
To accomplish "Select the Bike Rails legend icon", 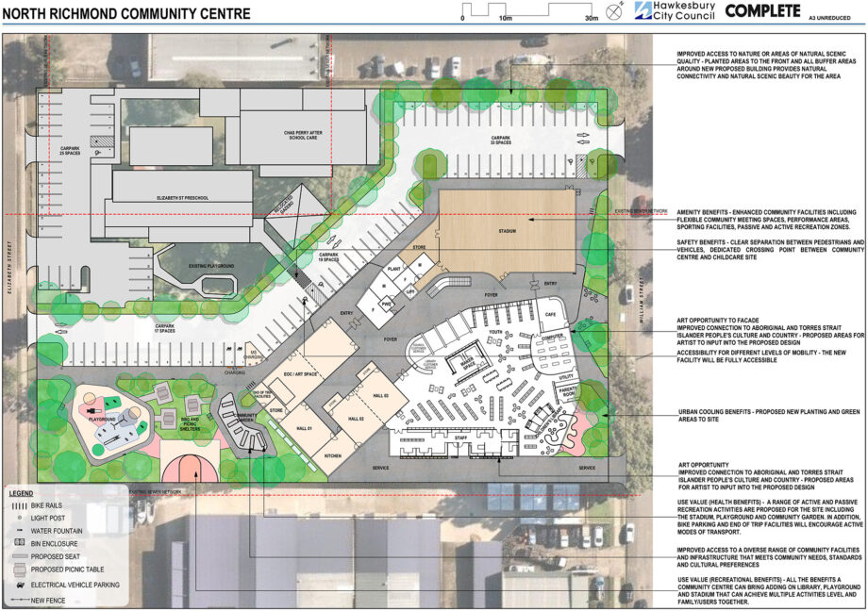I will 19,506.
